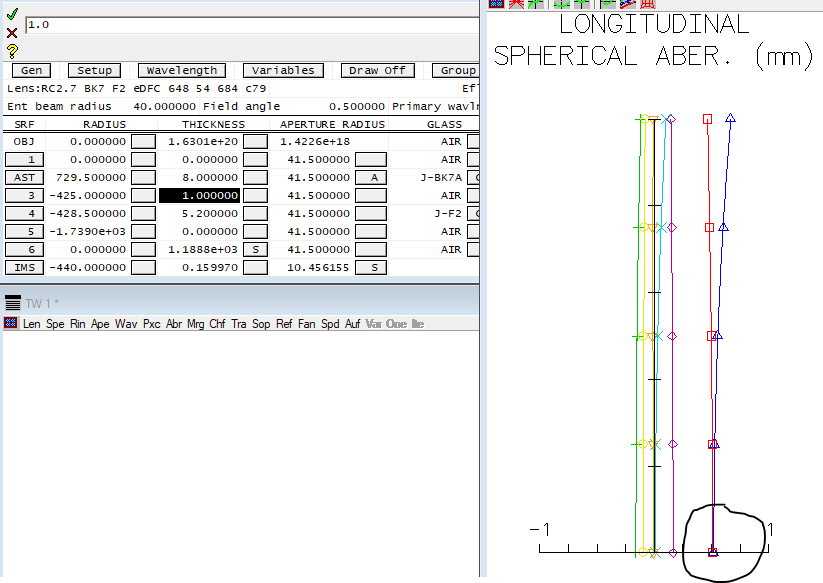Open the Wavelength editor
The height and width of the screenshot is (583, 823).
click(182, 70)
